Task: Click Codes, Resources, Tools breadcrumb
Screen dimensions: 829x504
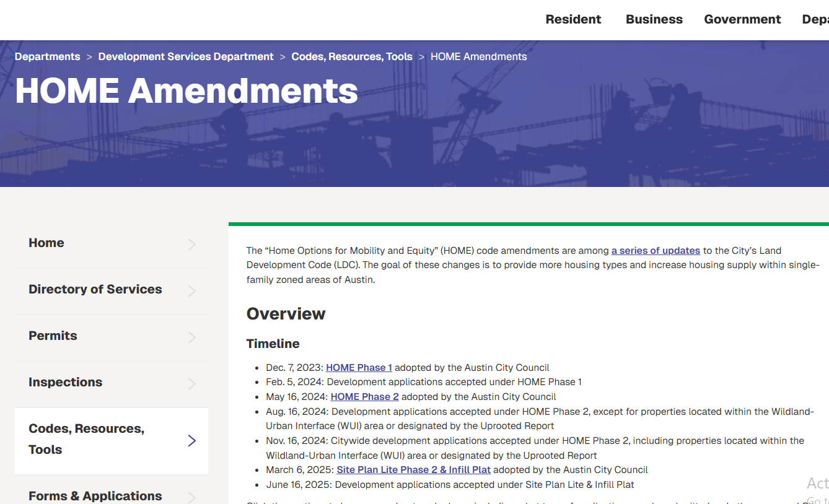Action: pos(351,56)
